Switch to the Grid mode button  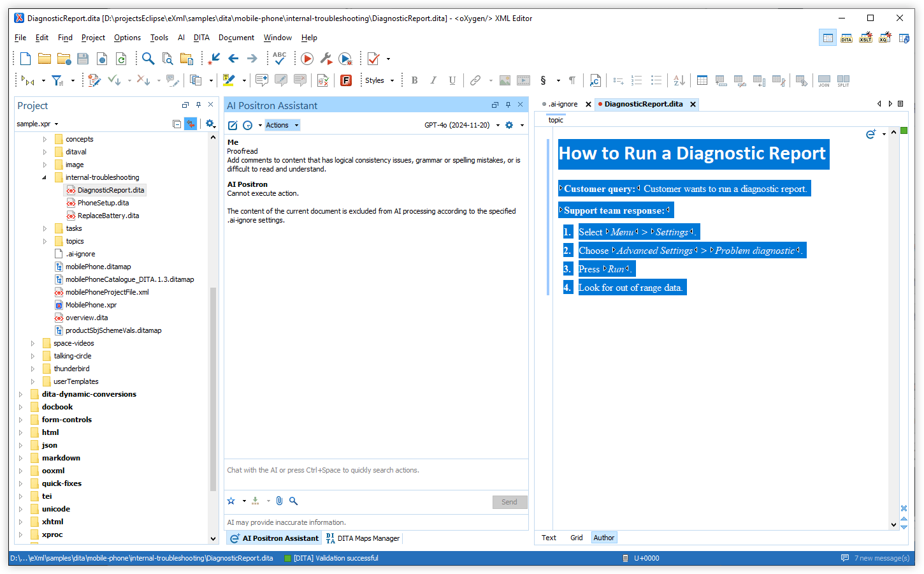tap(576, 538)
